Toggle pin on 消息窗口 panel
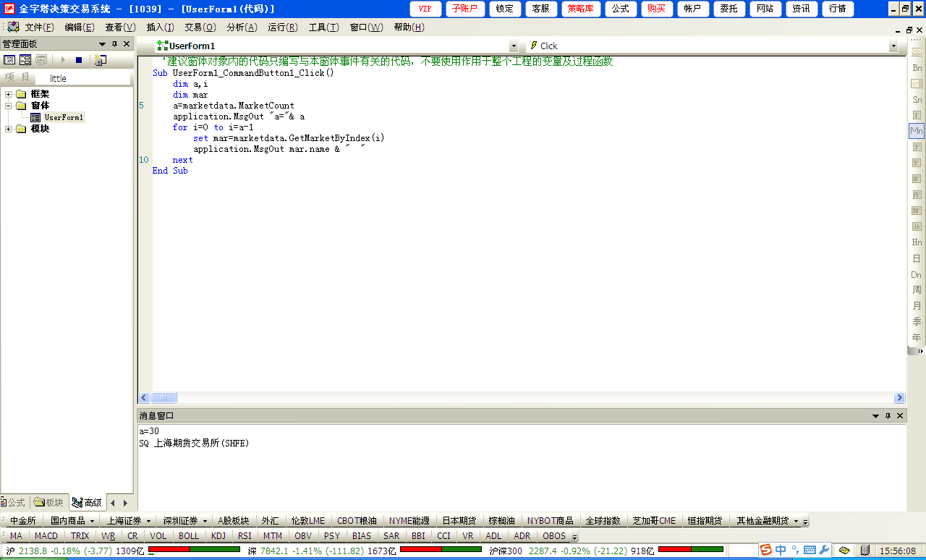Screen dimensions: 926x560 (x=888, y=416)
